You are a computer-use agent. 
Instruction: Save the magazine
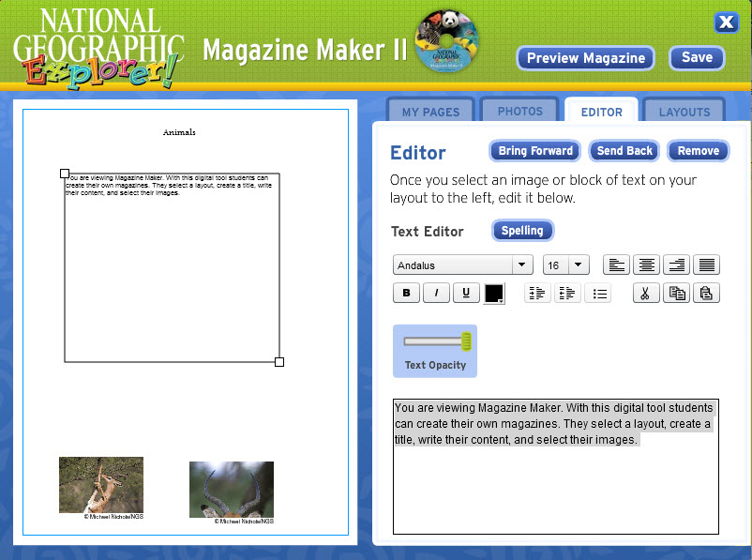697,57
